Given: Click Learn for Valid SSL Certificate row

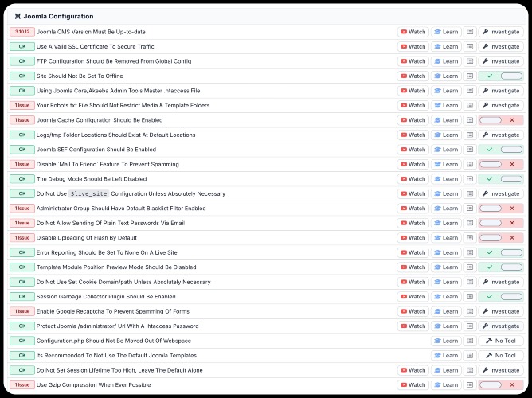Looking at the screenshot, I should click(446, 46).
